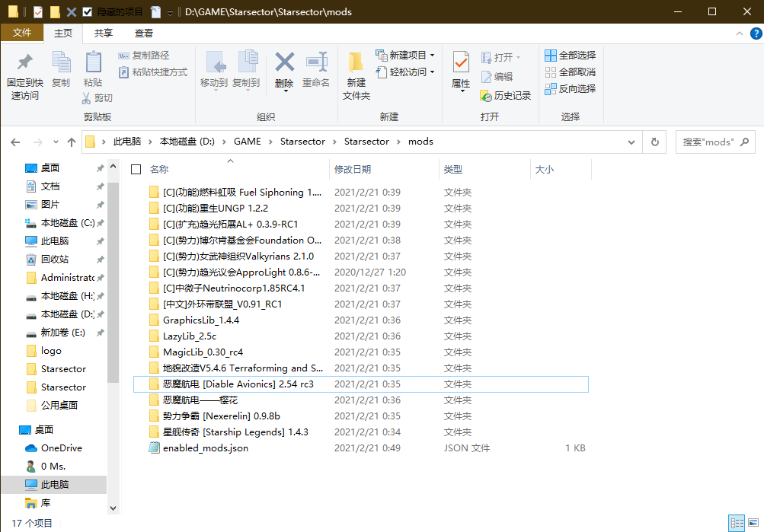Toggle the 隐藏的项目 checkbox in the title bar

coord(88,11)
